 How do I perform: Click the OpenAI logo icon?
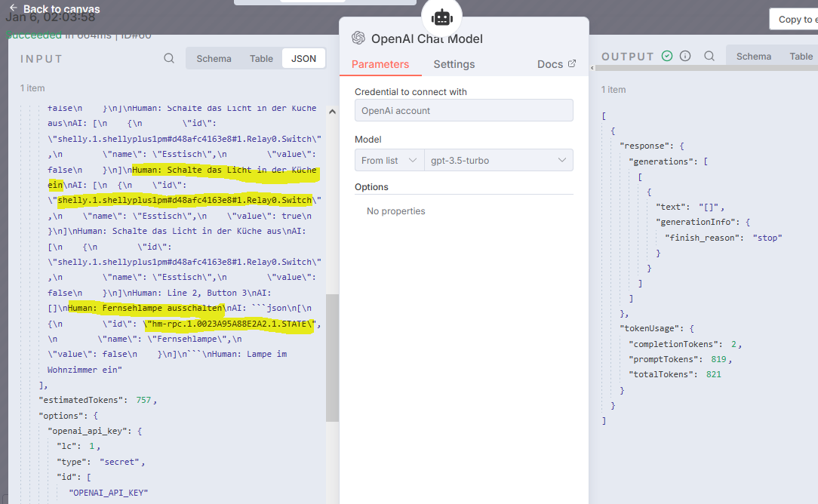coord(358,38)
